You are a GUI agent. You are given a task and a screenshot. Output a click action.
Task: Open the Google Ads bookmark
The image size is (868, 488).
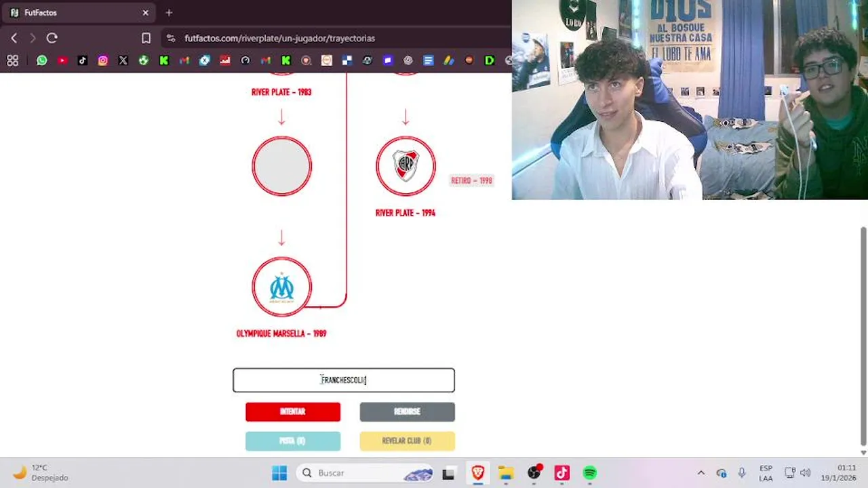point(449,60)
